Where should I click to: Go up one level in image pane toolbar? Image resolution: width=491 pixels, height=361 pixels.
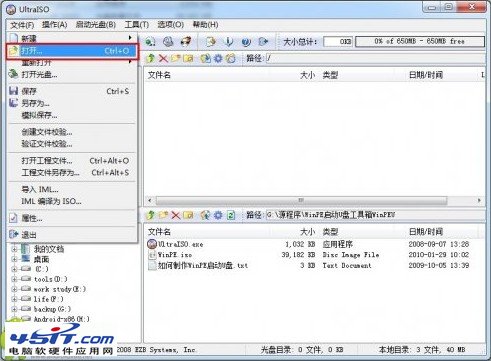[151, 59]
